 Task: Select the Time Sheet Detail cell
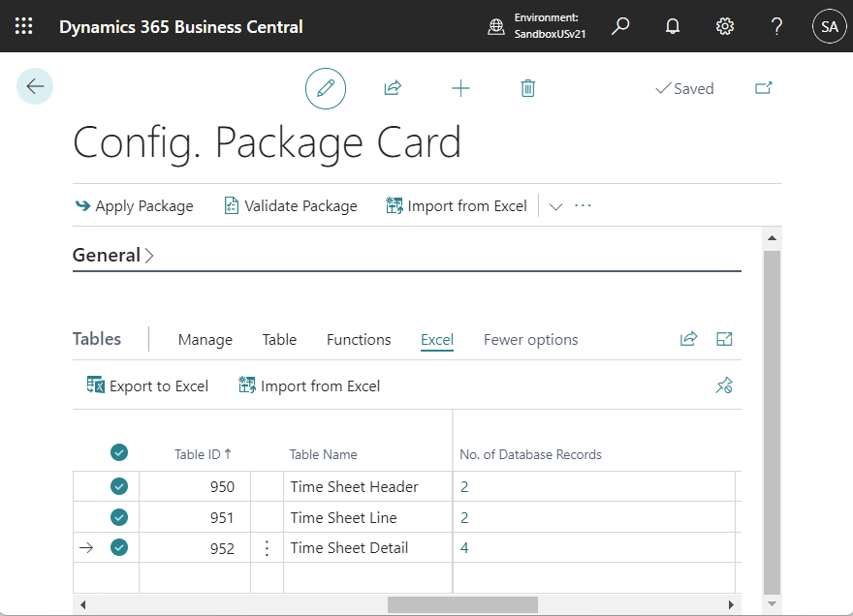pos(367,547)
